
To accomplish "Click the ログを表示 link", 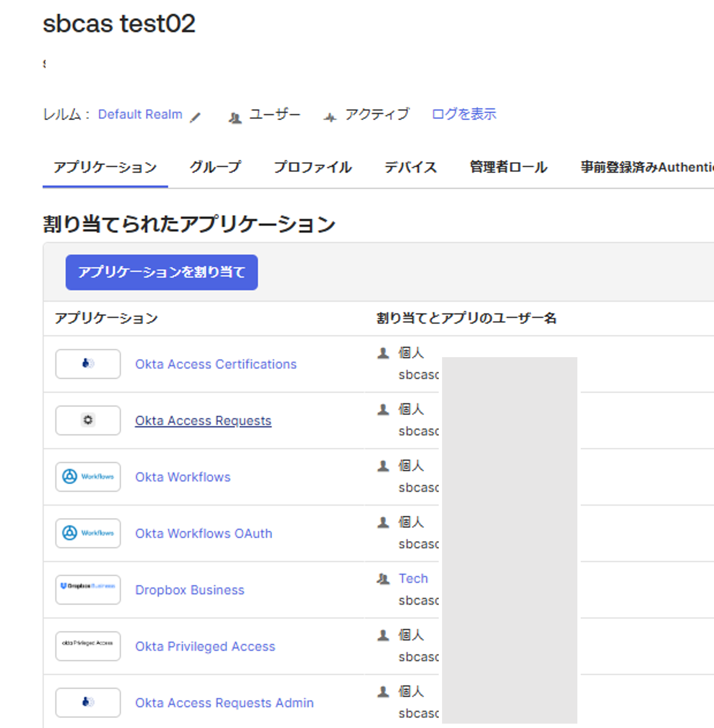I will click(x=464, y=114).
